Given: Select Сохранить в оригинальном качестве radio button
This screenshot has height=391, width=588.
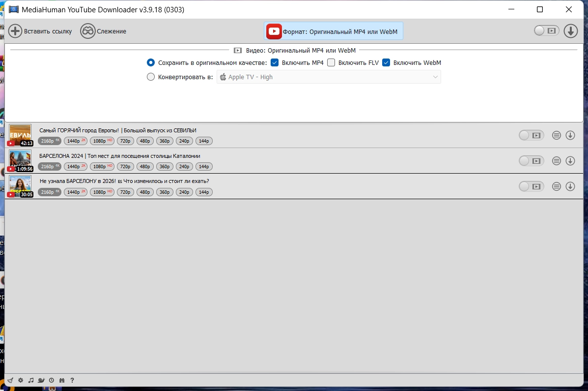Looking at the screenshot, I should (151, 62).
